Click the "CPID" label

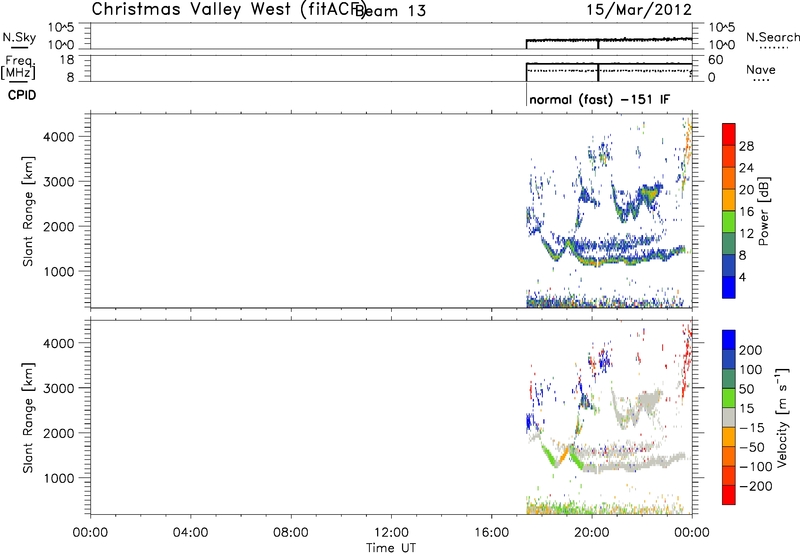click(x=22, y=95)
